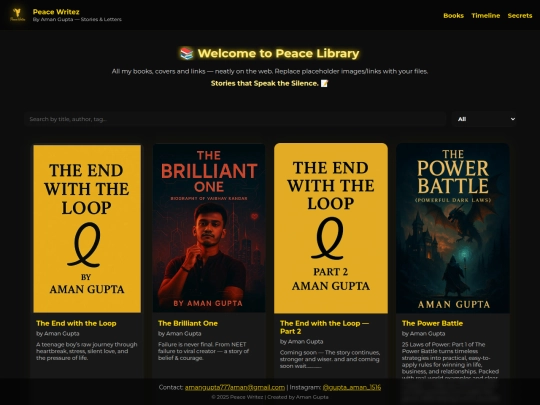Click the memo emoji after Silence tagline
Screen dimensions: 540x405
(x=324, y=83)
